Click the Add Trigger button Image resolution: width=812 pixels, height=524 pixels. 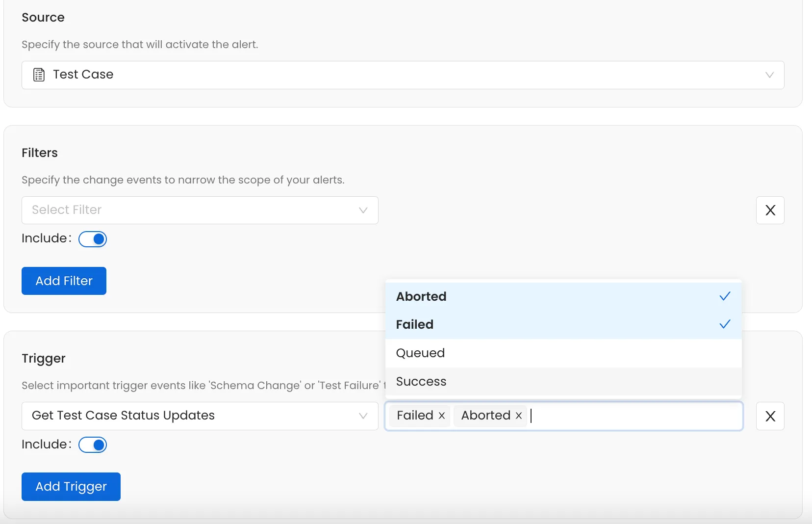click(71, 486)
